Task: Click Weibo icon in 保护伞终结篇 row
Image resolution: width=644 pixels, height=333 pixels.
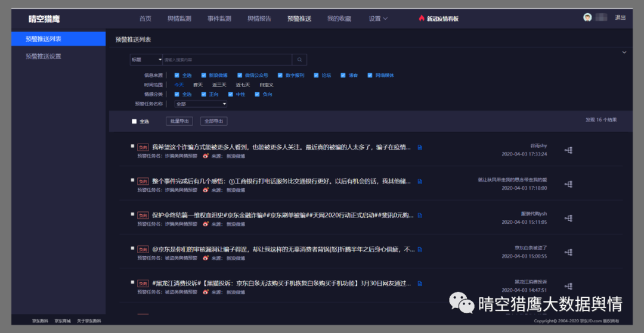Action: pos(205,224)
